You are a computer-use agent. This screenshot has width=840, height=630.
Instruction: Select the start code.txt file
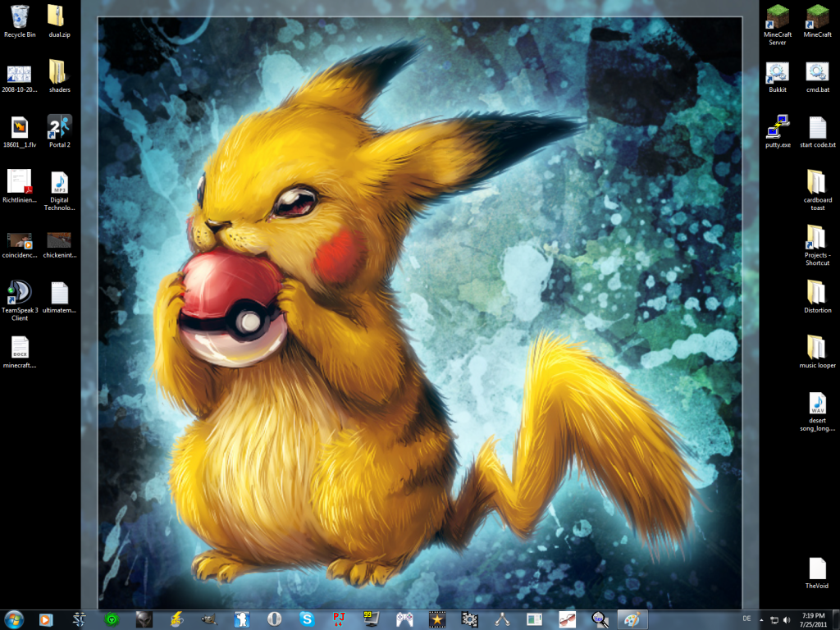pos(818,131)
